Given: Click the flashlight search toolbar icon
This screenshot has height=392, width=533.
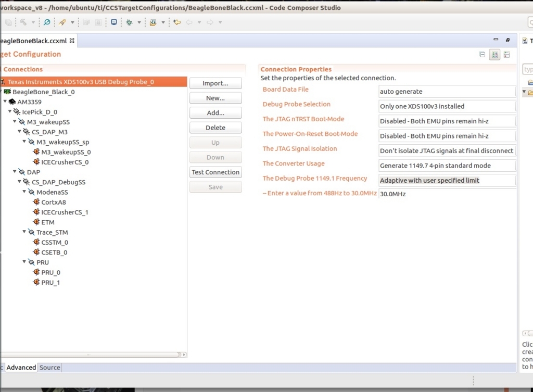Looking at the screenshot, I should (x=62, y=22).
